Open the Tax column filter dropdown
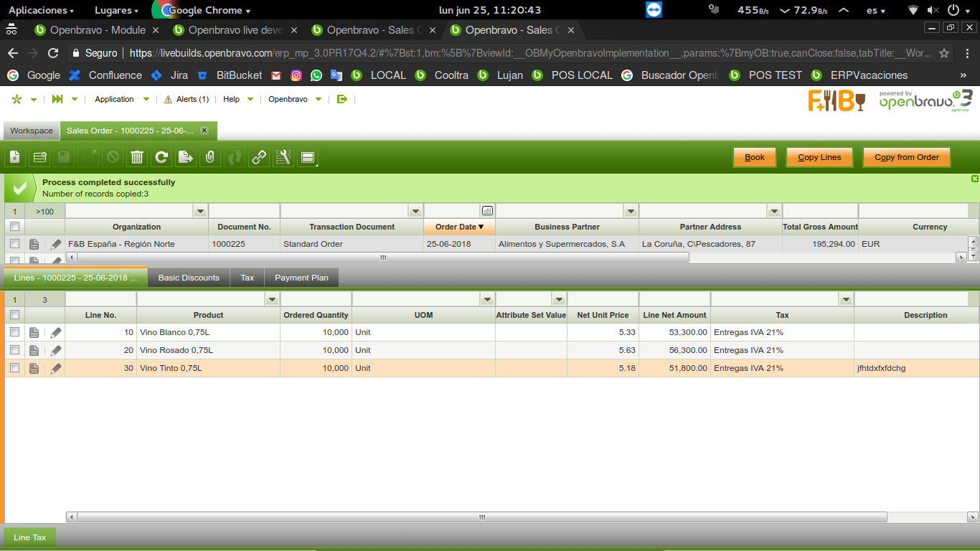 (x=846, y=299)
